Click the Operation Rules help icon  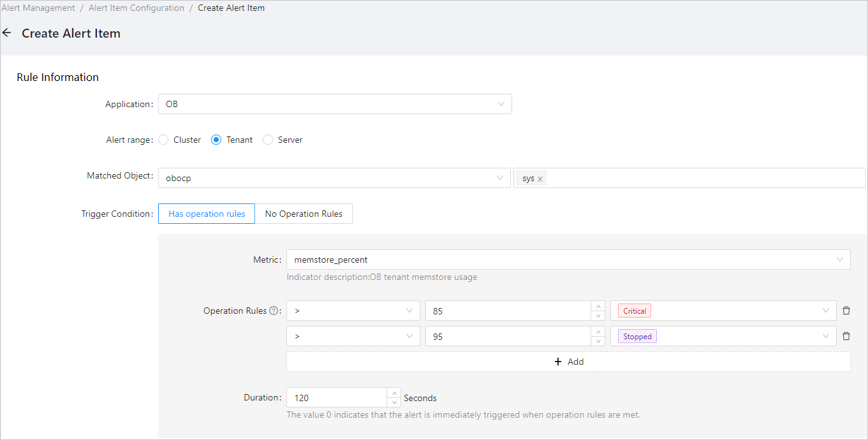coord(274,311)
